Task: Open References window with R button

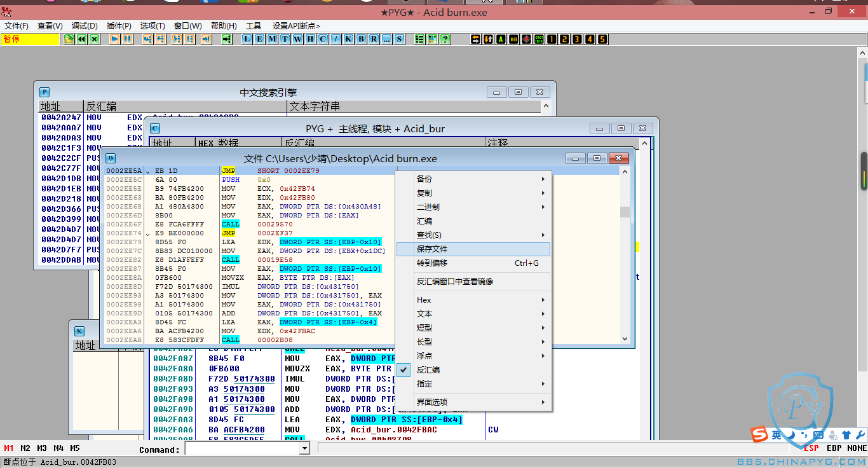Action: [374, 39]
